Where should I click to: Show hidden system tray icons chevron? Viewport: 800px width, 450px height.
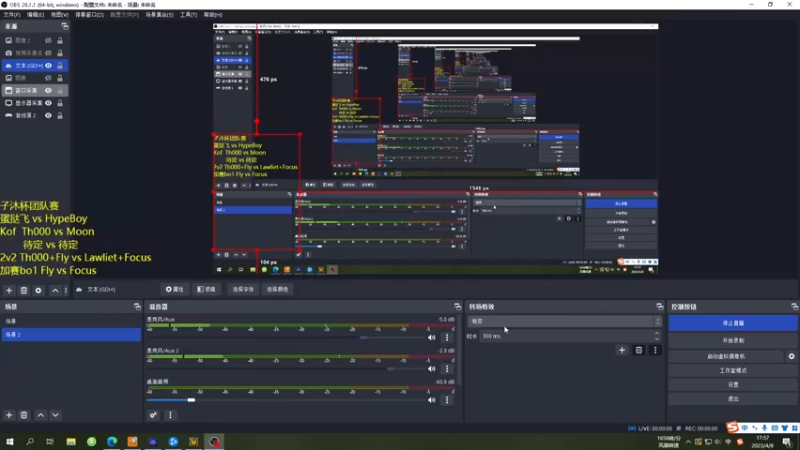click(x=688, y=442)
